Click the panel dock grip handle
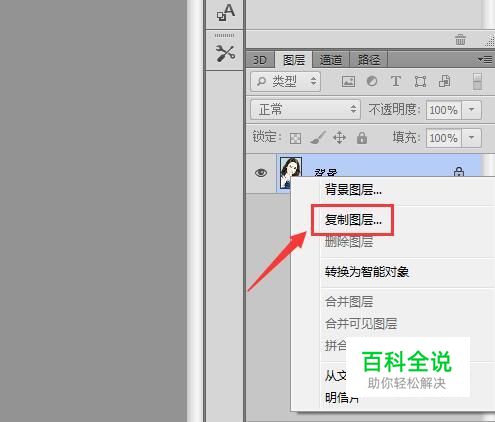Screen dimensions: 495x422 click(x=224, y=35)
